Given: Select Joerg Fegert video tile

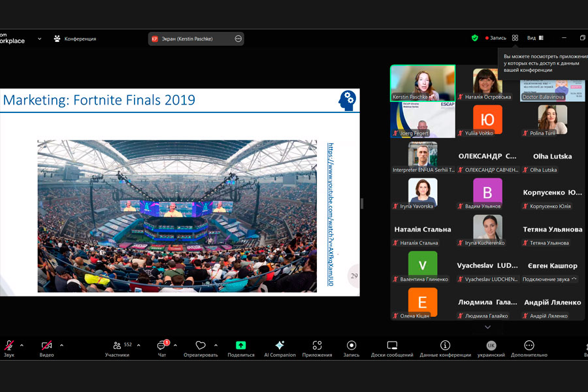Looking at the screenshot, I should point(423,120).
